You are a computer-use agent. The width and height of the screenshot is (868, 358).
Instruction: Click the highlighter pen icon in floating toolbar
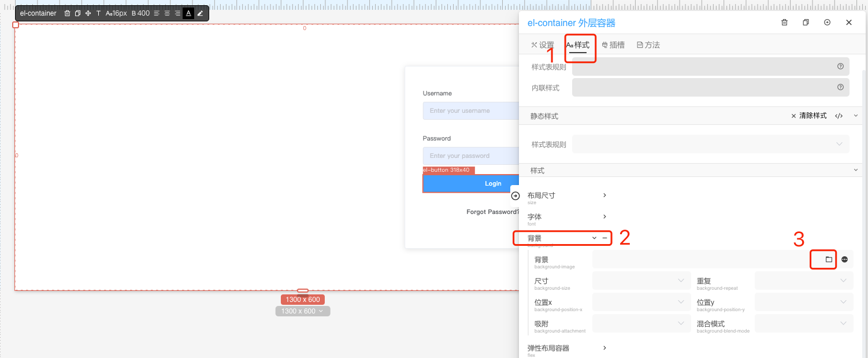click(200, 13)
